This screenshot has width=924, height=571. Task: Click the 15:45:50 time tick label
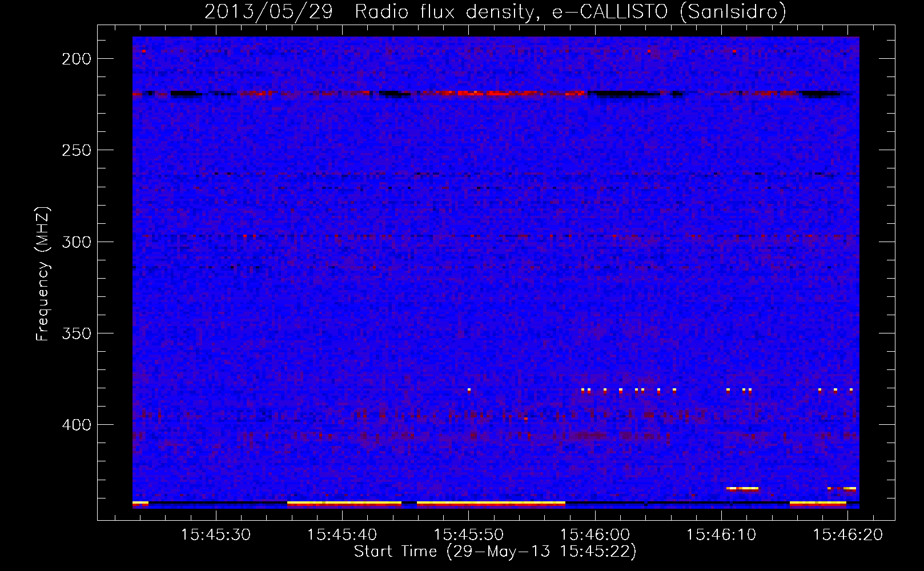click(x=468, y=535)
